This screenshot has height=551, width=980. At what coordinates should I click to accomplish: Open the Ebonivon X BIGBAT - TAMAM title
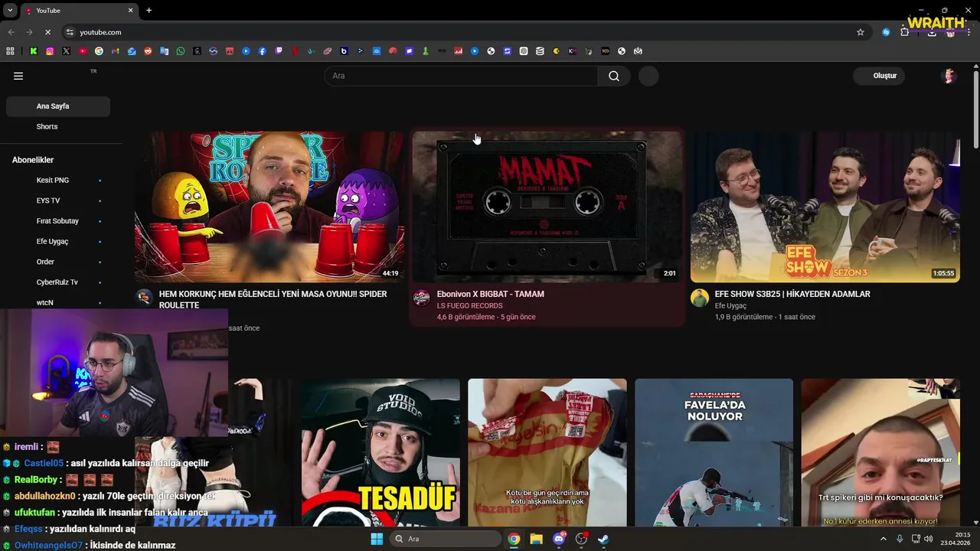coord(490,294)
